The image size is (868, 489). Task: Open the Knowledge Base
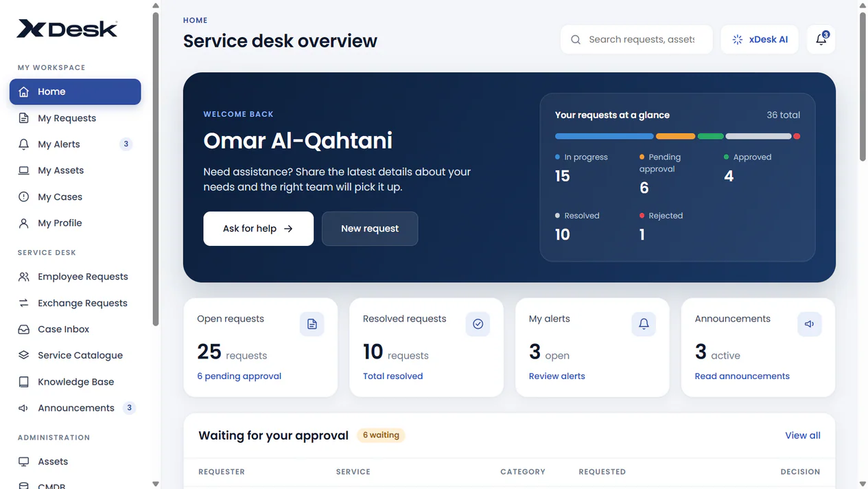click(x=75, y=382)
